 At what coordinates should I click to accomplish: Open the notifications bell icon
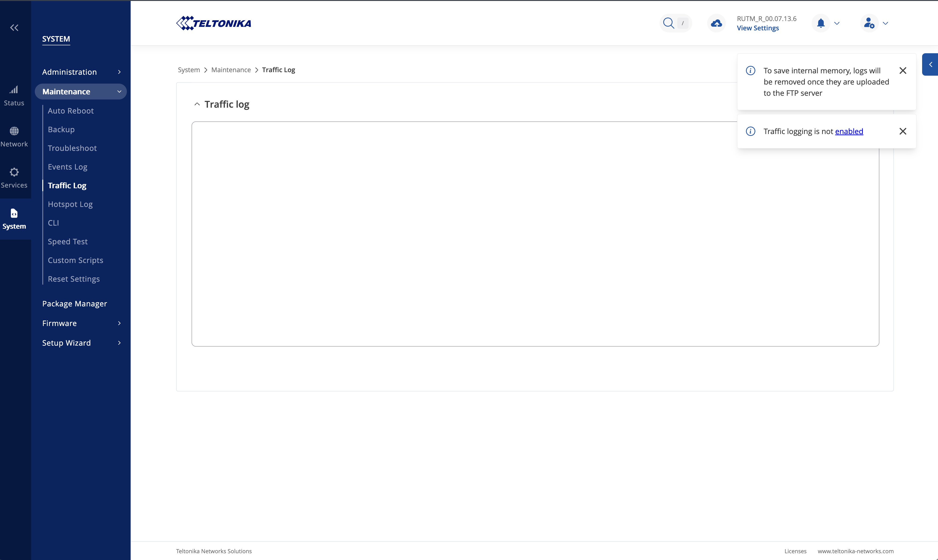[x=821, y=23]
